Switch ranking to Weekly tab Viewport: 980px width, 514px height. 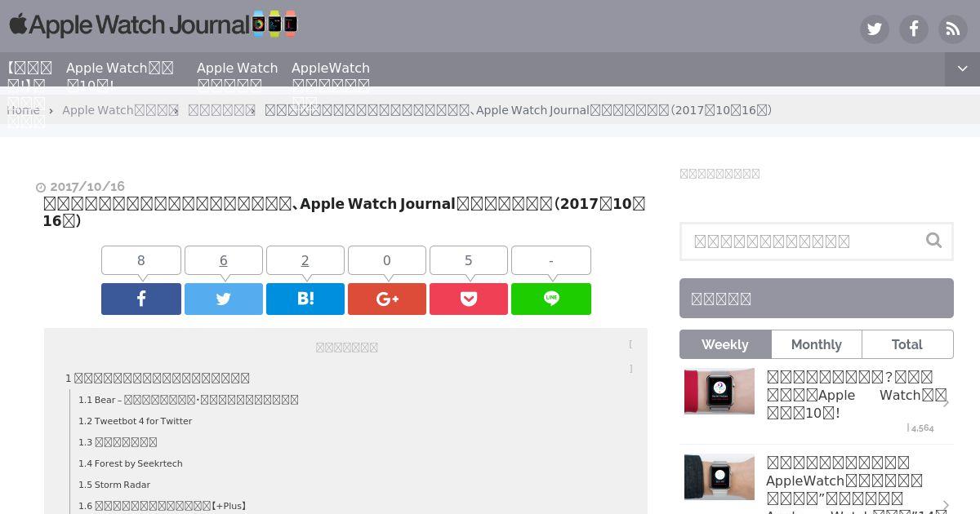coord(725,344)
